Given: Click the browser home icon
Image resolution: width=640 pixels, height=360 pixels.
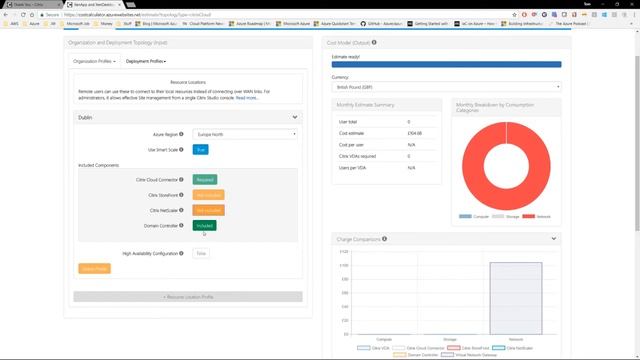Looking at the screenshot, I should tap(32, 15).
